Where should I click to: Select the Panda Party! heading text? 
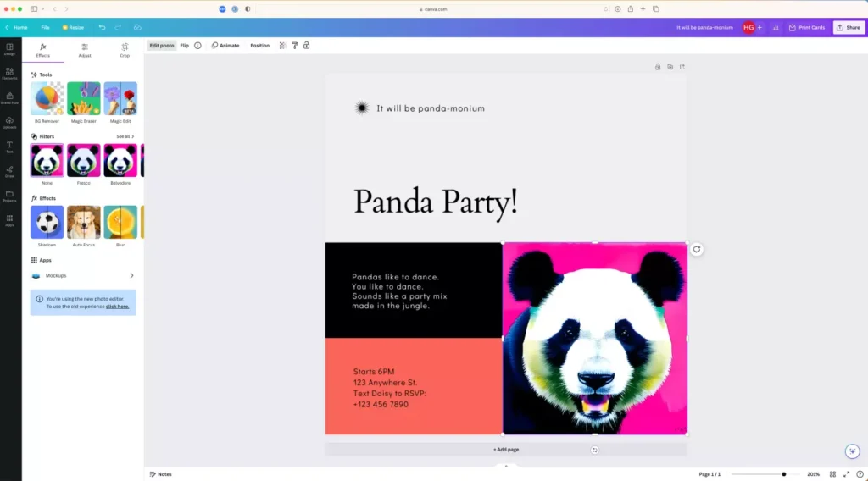(436, 202)
